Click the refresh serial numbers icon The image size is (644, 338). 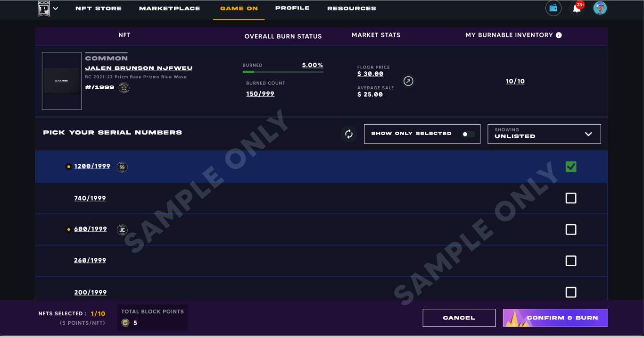click(x=349, y=134)
